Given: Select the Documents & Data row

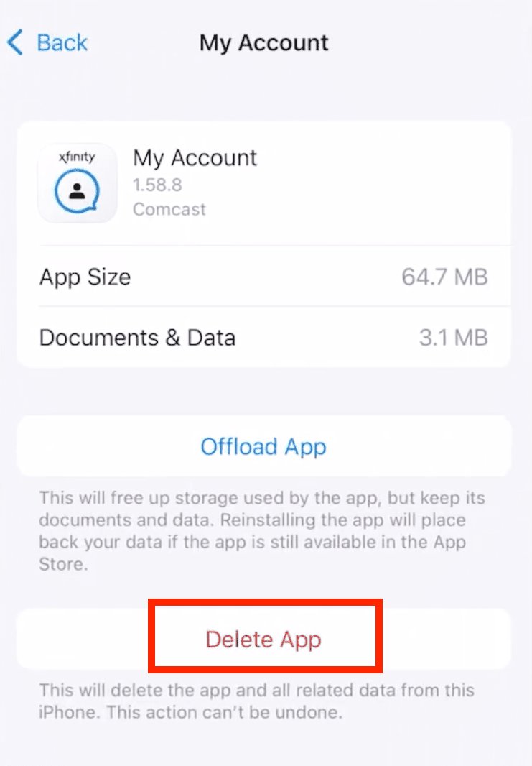Looking at the screenshot, I should click(264, 338).
